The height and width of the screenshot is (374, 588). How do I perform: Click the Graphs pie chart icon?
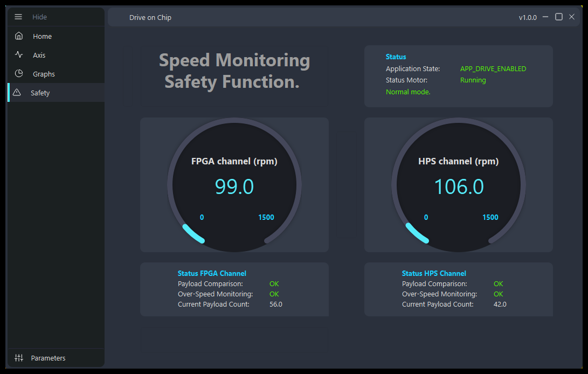coord(19,74)
